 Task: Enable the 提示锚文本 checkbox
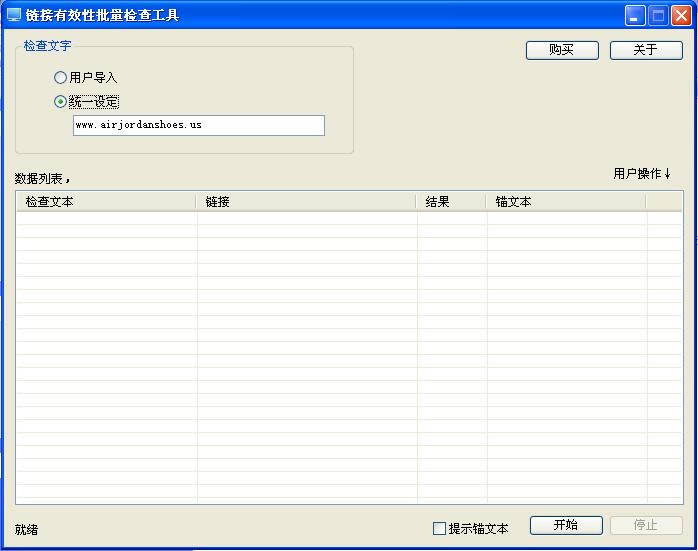439,528
